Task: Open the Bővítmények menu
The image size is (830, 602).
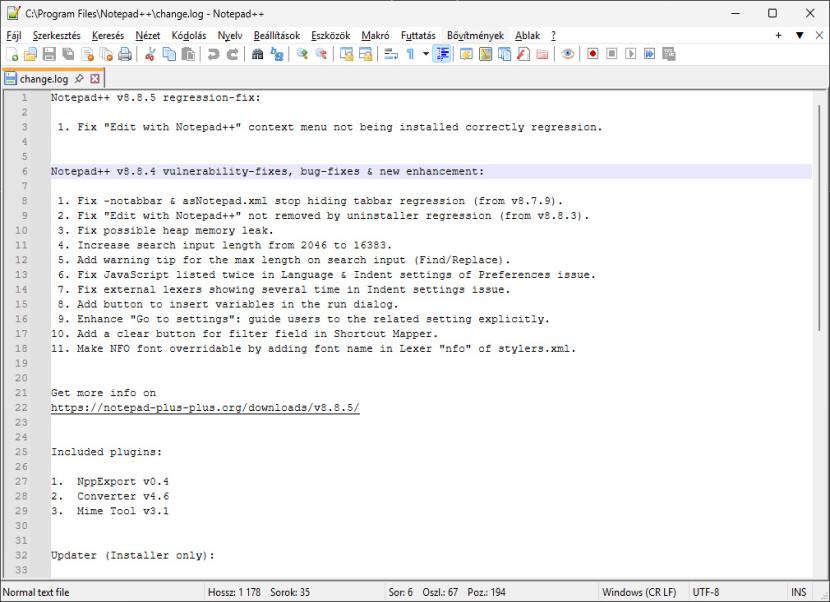Action: tap(475, 35)
